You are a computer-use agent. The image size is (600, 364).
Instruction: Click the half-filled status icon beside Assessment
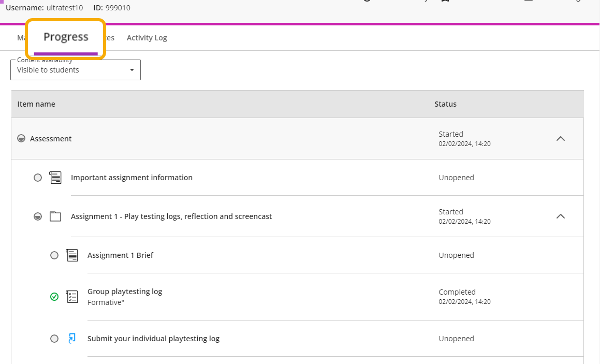click(21, 139)
